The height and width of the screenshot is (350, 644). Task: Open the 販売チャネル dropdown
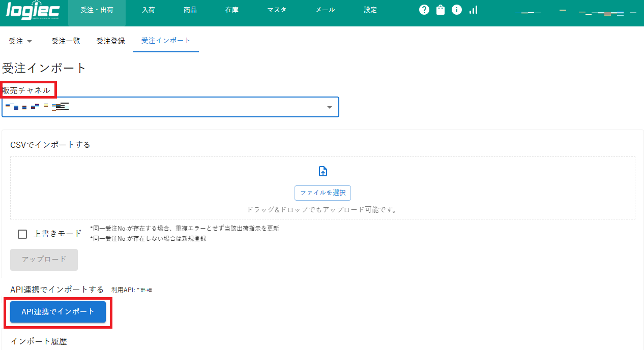point(330,107)
